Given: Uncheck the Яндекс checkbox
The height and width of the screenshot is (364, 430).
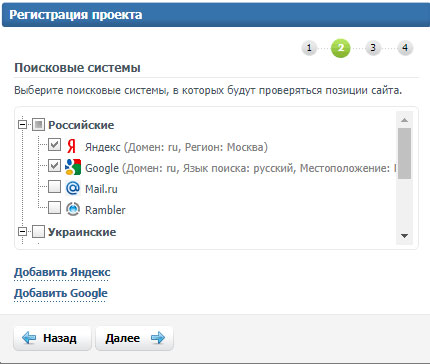Looking at the screenshot, I should 54,145.
